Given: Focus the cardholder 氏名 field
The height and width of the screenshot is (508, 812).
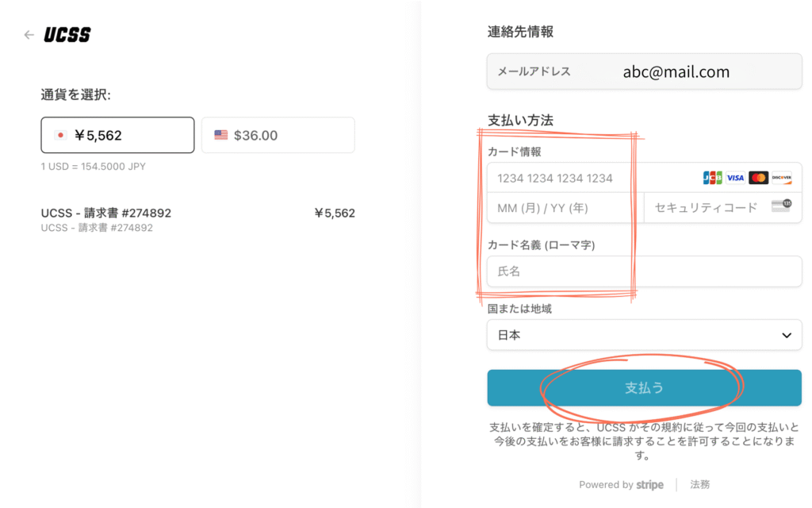Looking at the screenshot, I should click(644, 271).
